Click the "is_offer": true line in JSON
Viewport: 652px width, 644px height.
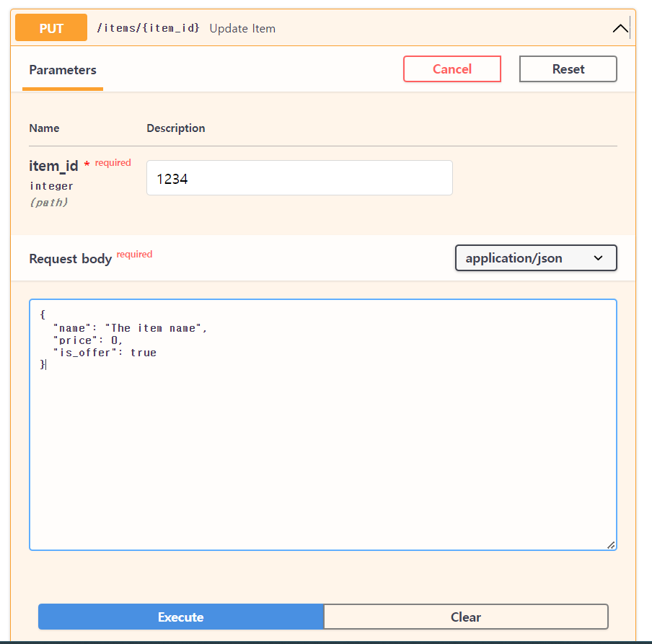coord(105,353)
